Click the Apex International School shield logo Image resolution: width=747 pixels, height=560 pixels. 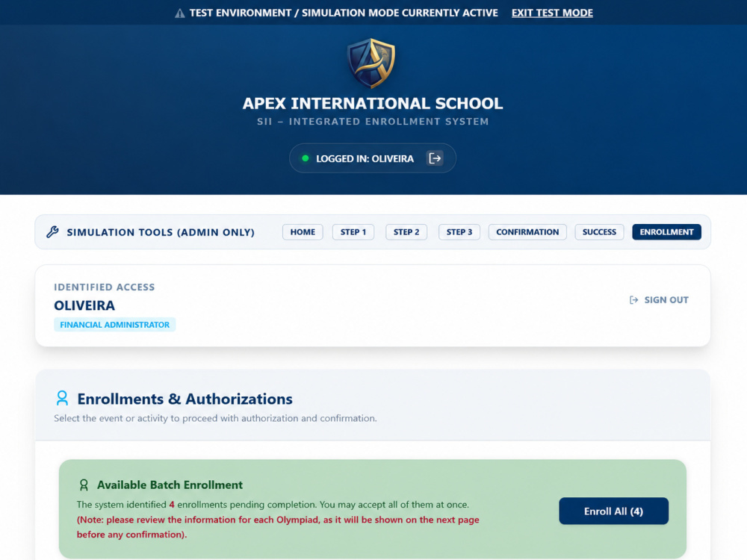tap(371, 63)
